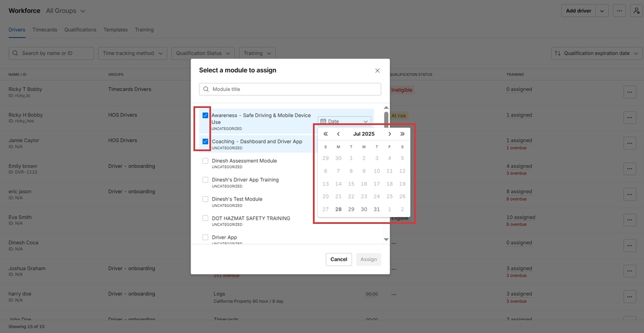Close the module assign dialog with X
The height and width of the screenshot is (333, 644).
377,70
